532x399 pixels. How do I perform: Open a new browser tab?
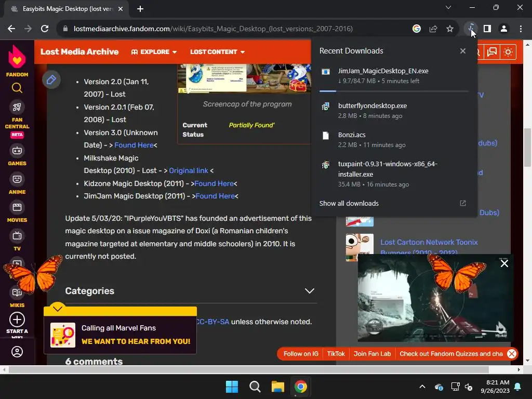pyautogui.click(x=140, y=9)
